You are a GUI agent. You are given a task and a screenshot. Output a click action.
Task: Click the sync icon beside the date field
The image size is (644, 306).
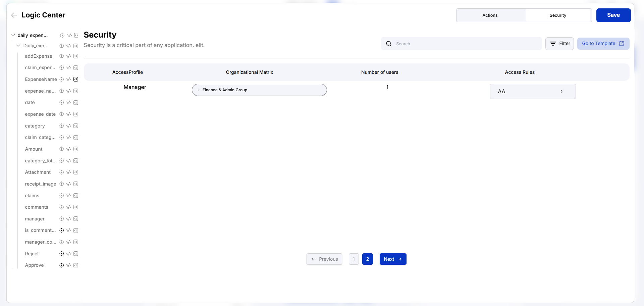(x=61, y=103)
